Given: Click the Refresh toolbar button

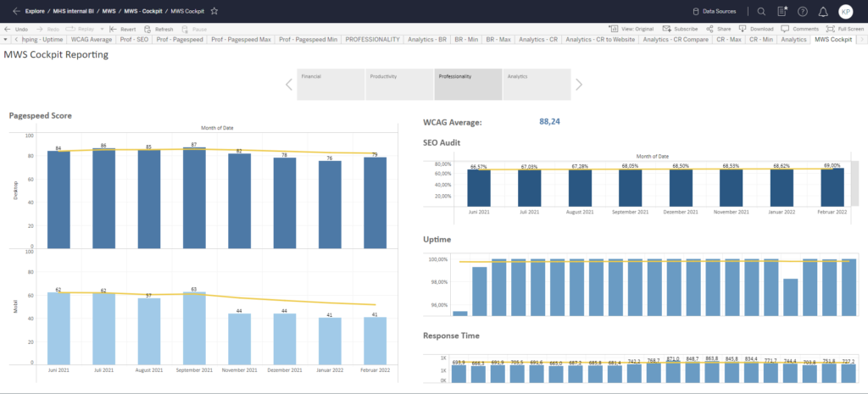Looking at the screenshot, I should pos(159,29).
